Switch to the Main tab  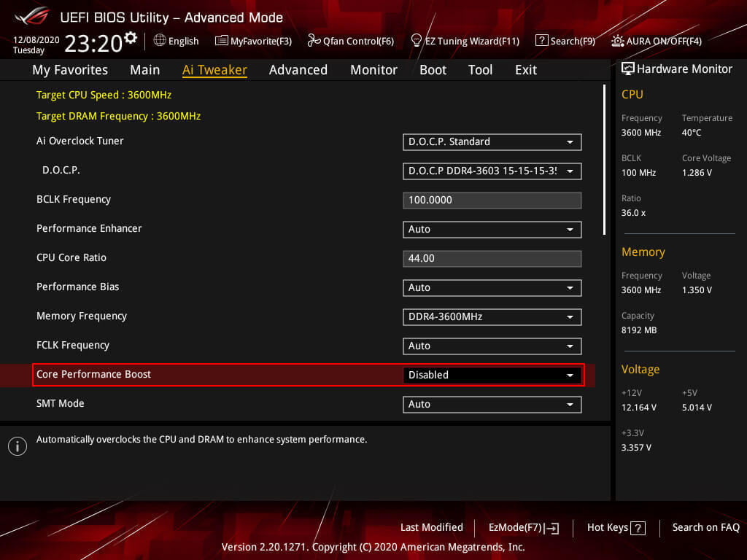[145, 70]
